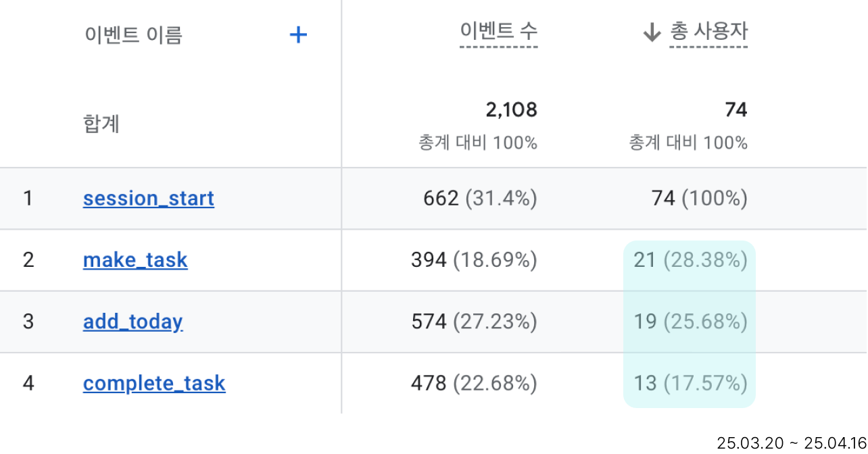Viewport: 868px width, 454px height.
Task: Click the 합계 totals row label
Action: 102,124
